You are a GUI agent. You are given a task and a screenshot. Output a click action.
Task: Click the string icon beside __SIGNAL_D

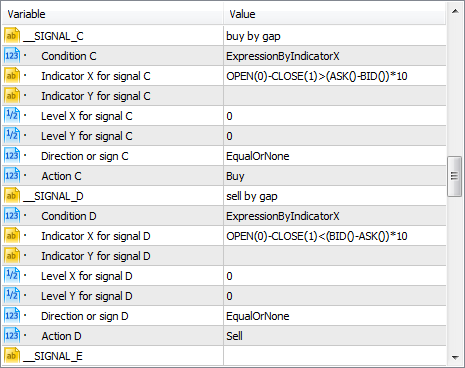point(12,196)
